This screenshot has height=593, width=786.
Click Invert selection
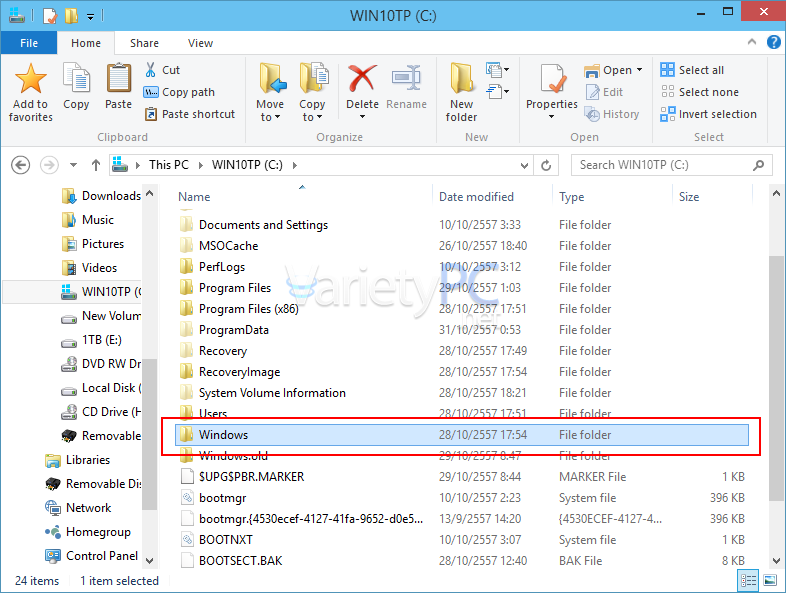[708, 114]
